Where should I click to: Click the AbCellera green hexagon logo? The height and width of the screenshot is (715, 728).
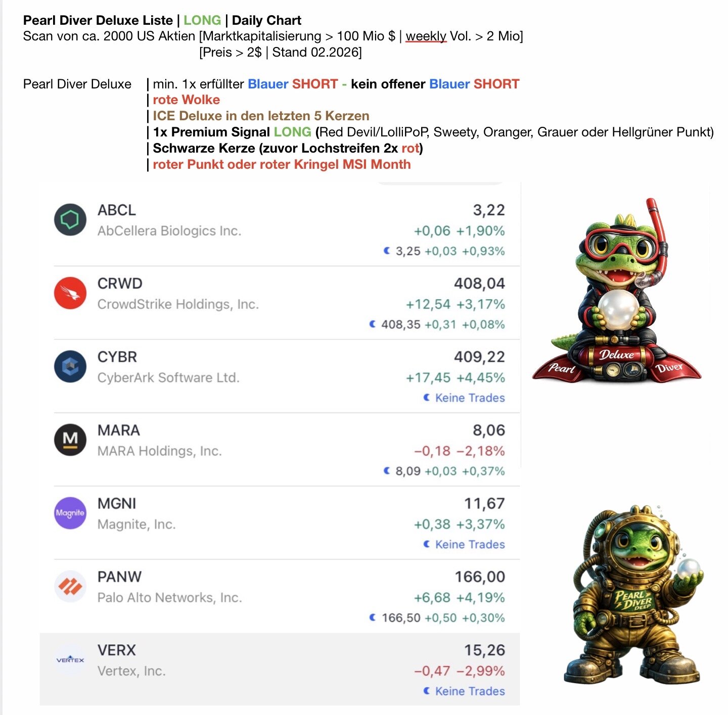pyautogui.click(x=70, y=220)
